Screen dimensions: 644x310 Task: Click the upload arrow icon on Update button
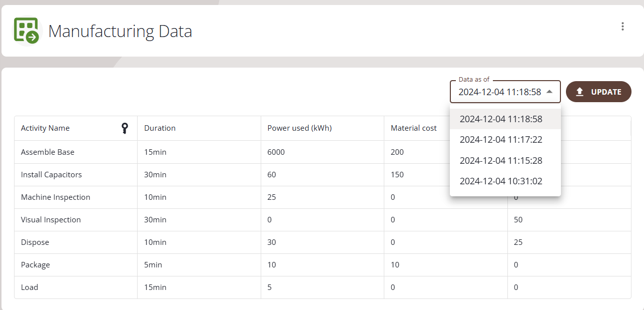pos(580,92)
